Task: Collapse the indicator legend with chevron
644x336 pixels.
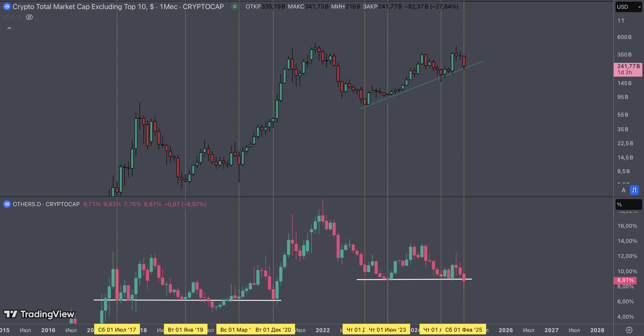Action: [x=9, y=28]
